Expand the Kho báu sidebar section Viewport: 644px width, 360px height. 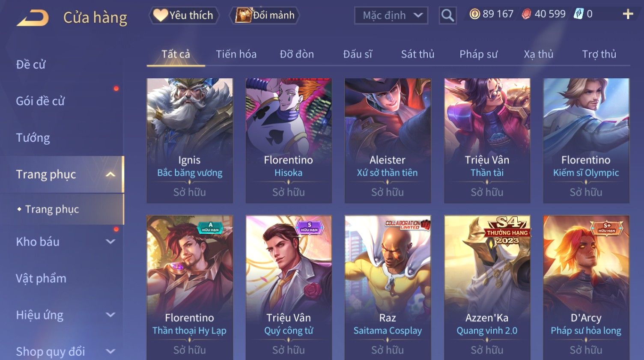point(110,241)
